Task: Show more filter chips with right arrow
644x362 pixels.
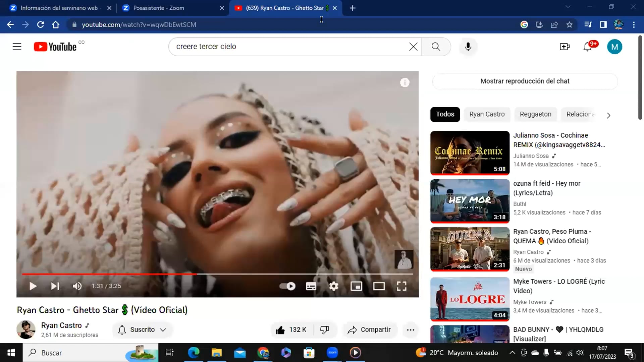Action: coord(608,115)
